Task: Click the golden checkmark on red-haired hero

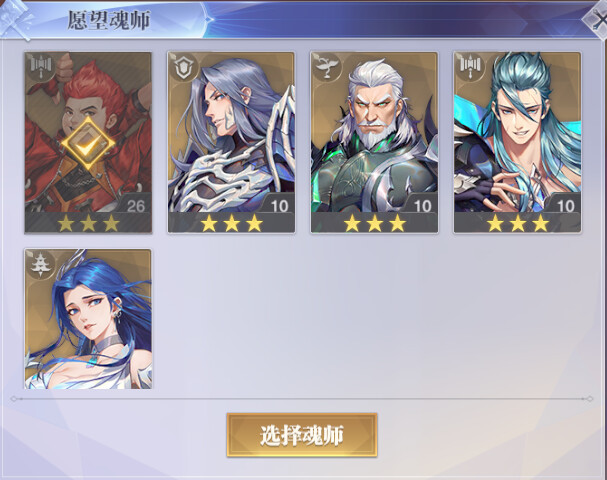Action: (88, 144)
